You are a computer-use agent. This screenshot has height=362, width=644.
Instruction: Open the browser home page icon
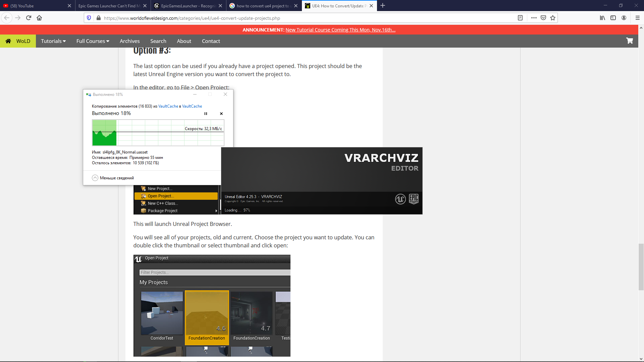point(39,18)
